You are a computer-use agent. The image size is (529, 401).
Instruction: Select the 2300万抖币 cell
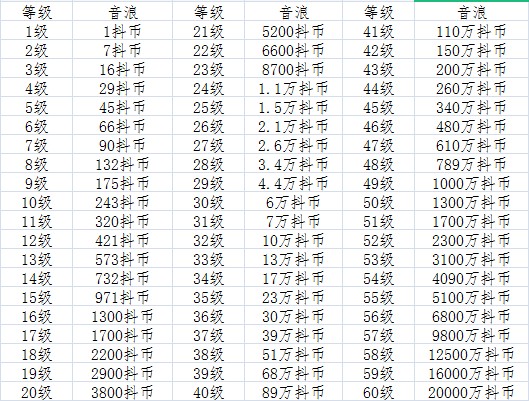[x=471, y=240]
